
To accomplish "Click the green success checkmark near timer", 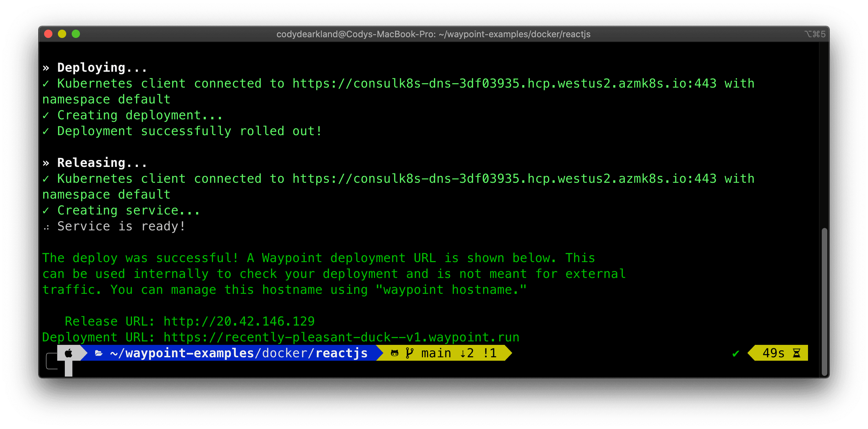I will (736, 353).
